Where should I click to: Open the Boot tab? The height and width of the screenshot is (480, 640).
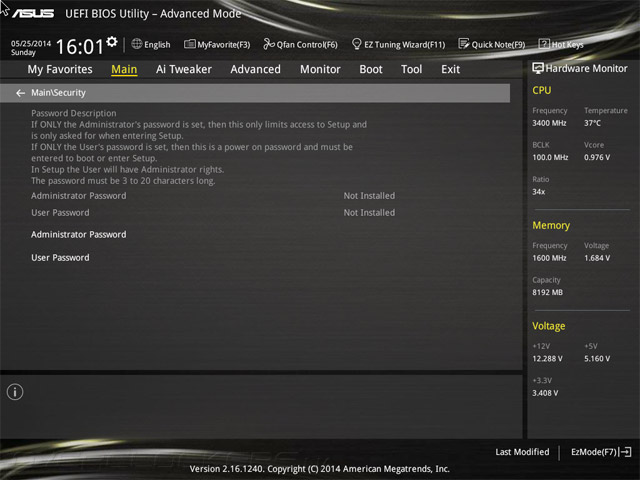[x=371, y=69]
